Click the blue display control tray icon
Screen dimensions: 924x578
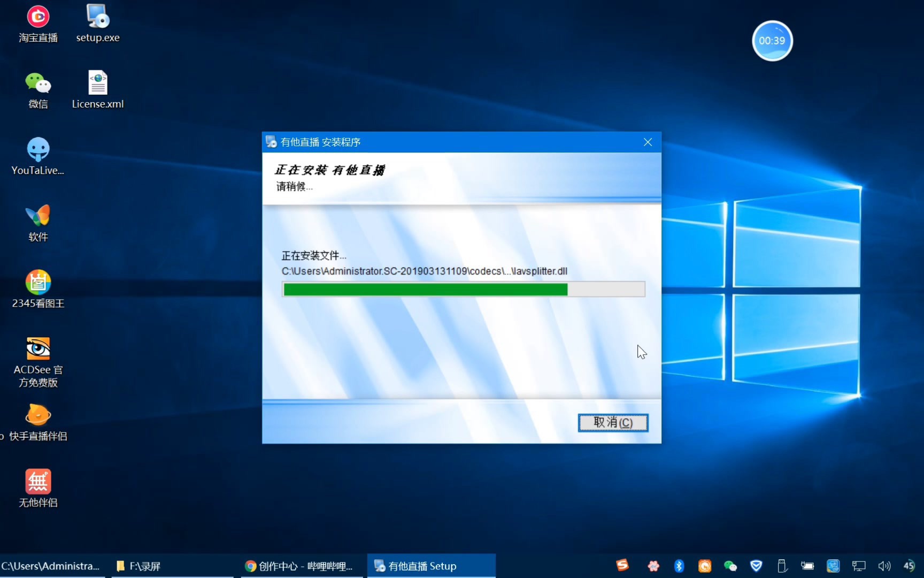click(x=833, y=566)
